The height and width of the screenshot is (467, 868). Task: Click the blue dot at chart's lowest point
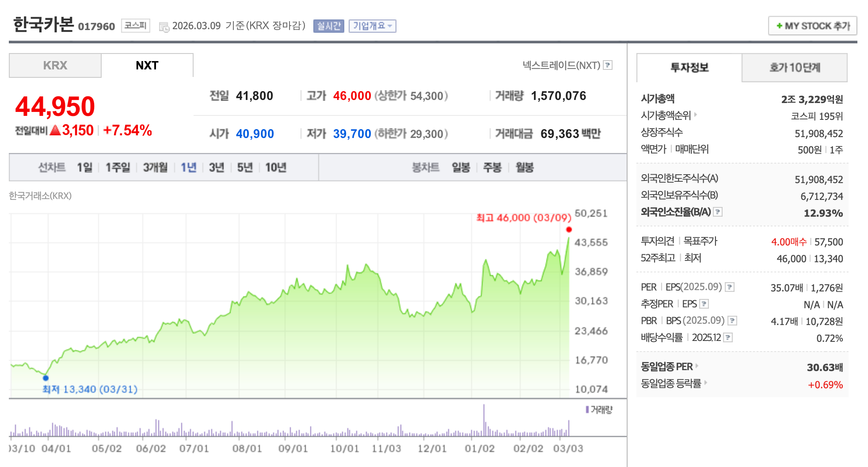point(46,378)
